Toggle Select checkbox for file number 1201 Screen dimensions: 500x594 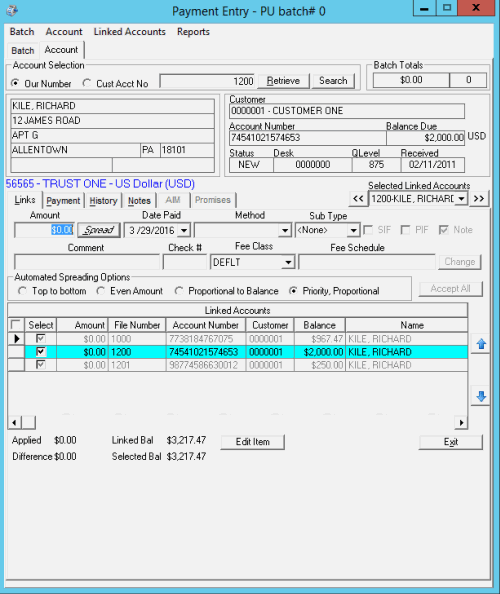click(41, 365)
